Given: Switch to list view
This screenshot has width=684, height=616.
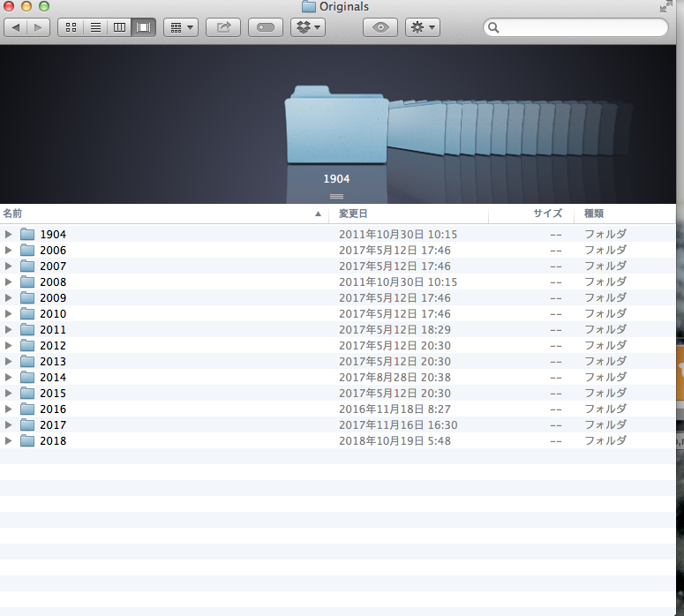Looking at the screenshot, I should pyautogui.click(x=95, y=27).
